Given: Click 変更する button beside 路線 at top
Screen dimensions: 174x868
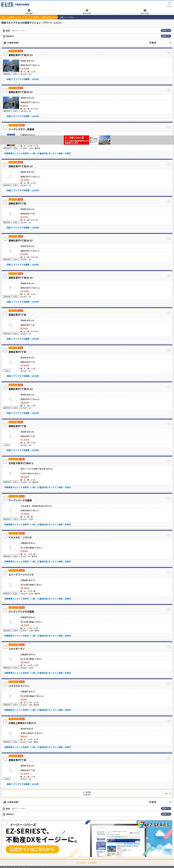Looking at the screenshot, I should [166, 30].
